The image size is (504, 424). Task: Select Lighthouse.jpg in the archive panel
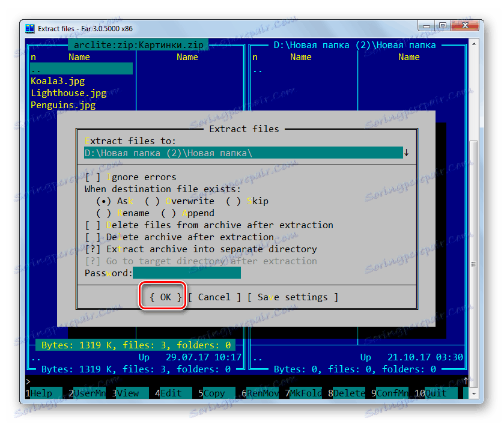pos(68,93)
